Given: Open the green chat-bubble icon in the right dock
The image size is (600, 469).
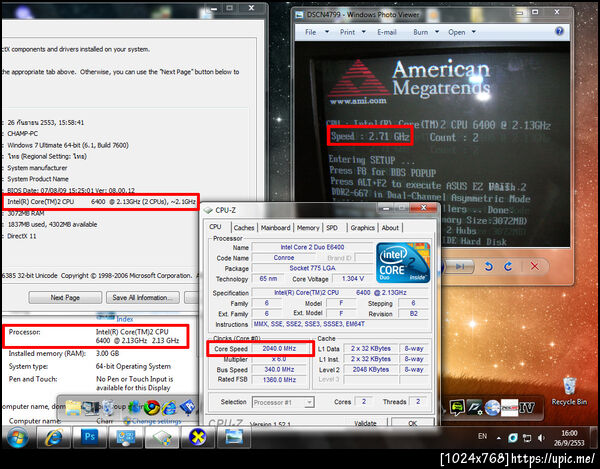Looking at the screenshot, I should tap(457, 407).
